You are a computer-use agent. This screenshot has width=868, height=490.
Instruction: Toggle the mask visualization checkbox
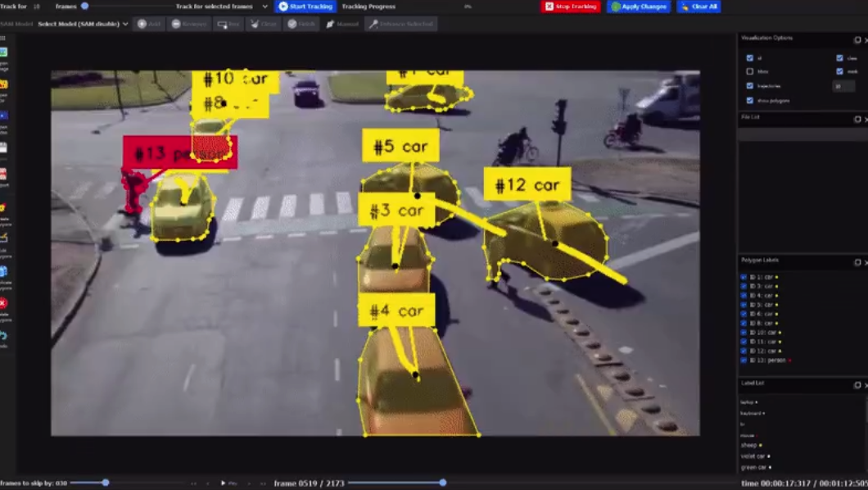click(x=839, y=71)
